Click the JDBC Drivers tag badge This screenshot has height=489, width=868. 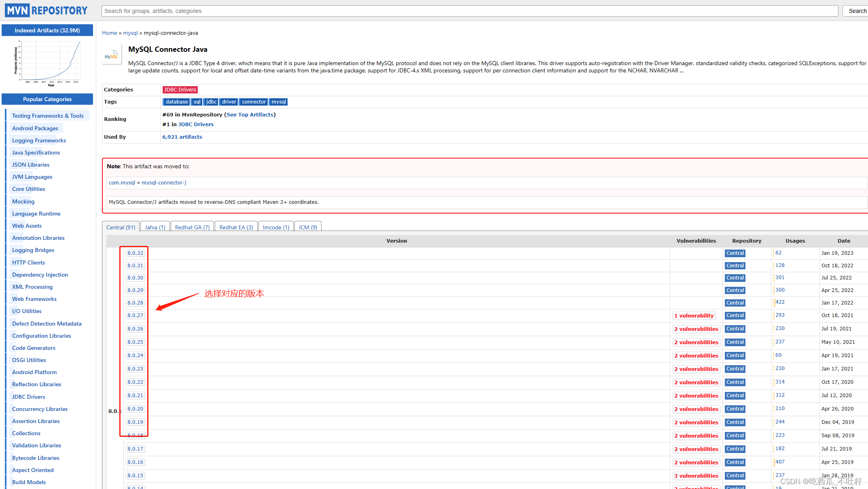179,89
